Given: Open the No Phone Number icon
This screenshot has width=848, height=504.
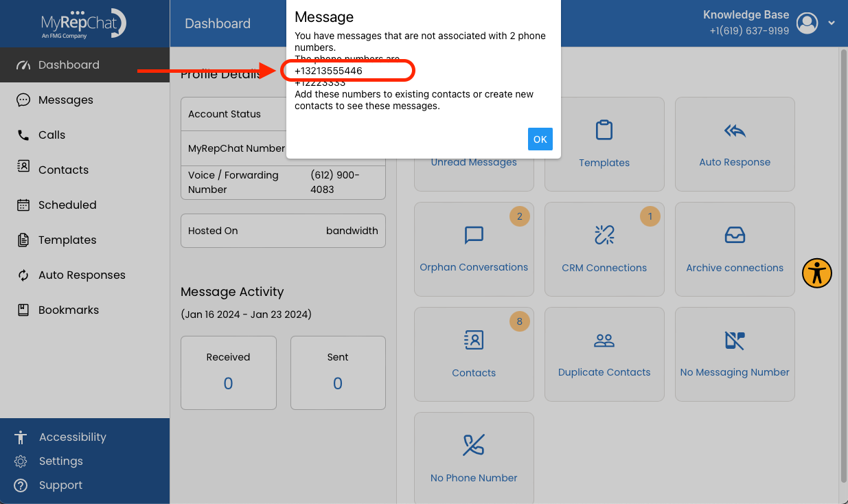Looking at the screenshot, I should 474,446.
